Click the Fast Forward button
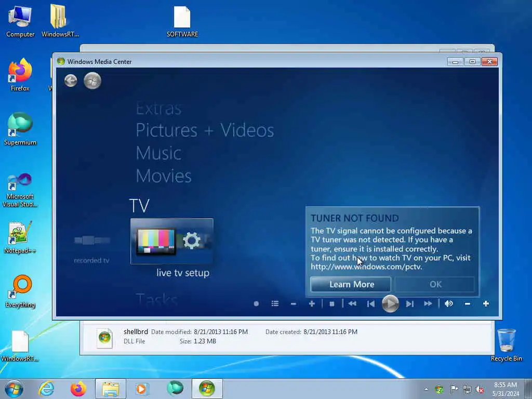This screenshot has width=532, height=399. [428, 303]
